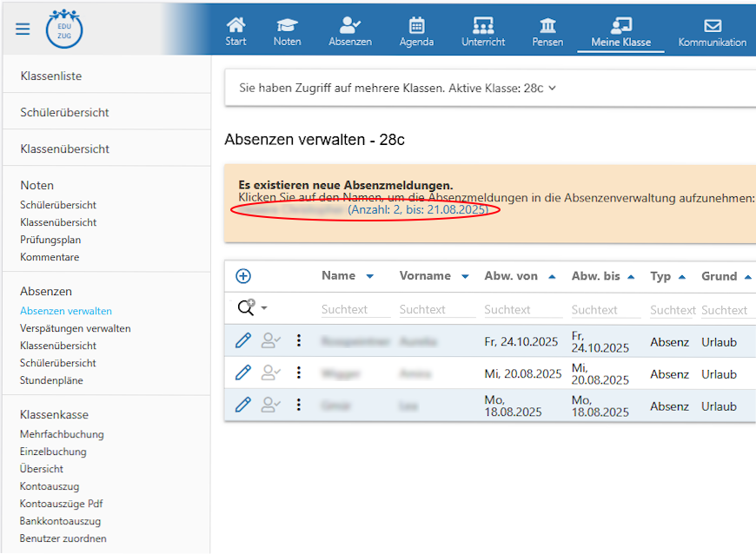Open Prüfungsplan under Noten
Viewport: 756px width, 554px height.
point(50,240)
